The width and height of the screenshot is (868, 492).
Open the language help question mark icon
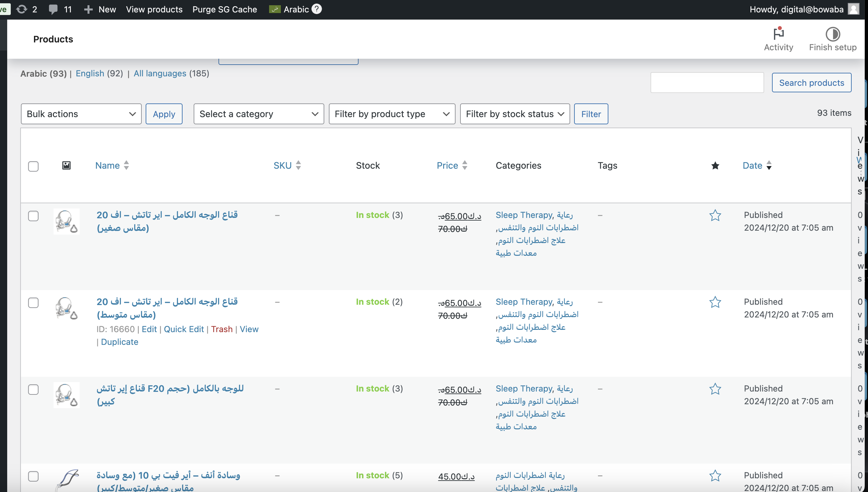click(316, 9)
